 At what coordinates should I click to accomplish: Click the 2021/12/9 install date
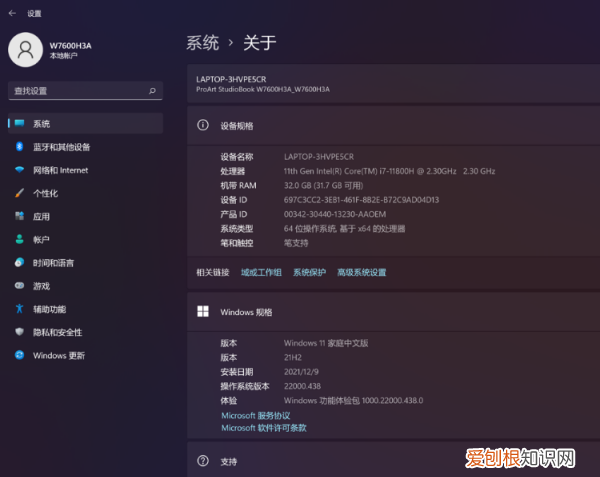301,372
